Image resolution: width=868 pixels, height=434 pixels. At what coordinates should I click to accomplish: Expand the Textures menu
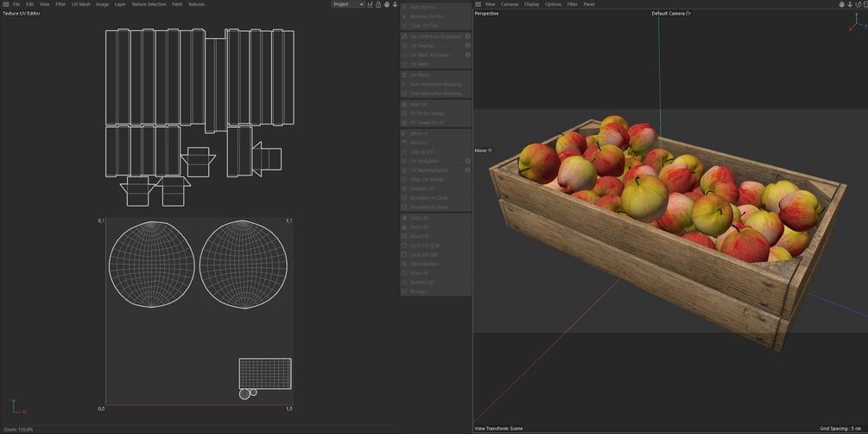click(196, 3)
